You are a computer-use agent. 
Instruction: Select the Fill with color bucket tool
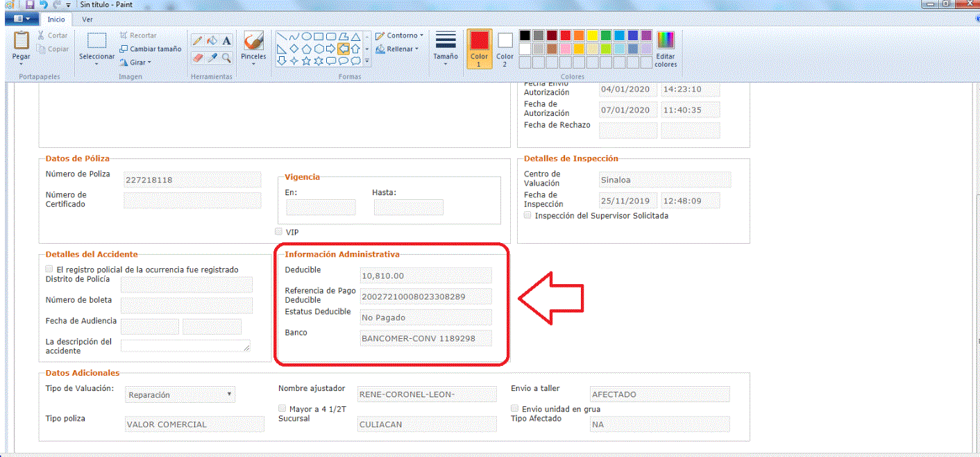[212, 41]
